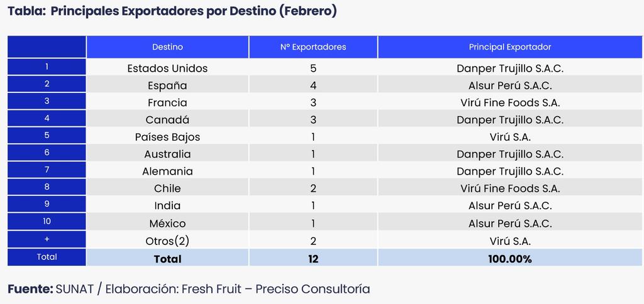This screenshot has width=644, height=304.
Task: Select the España destination cell
Action: 167,85
